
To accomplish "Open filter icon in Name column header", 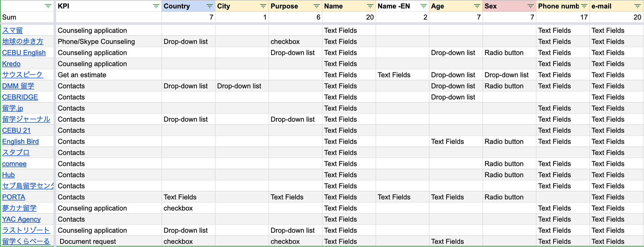I will point(370,6).
